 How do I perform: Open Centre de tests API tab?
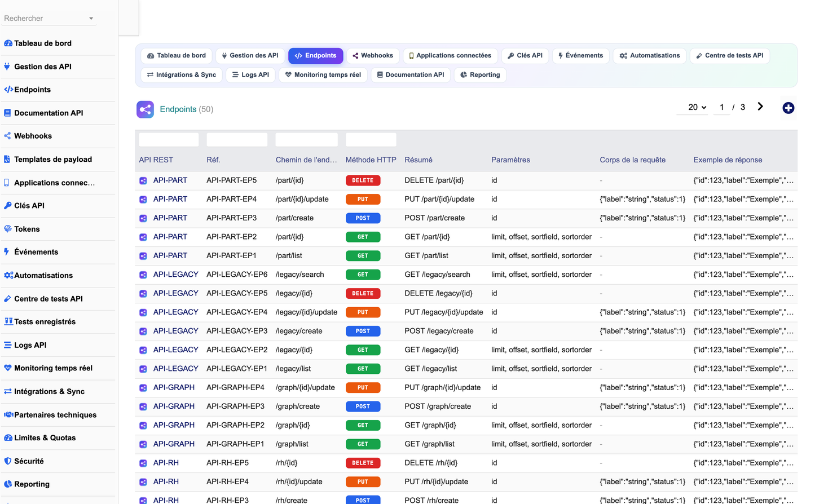click(x=730, y=56)
